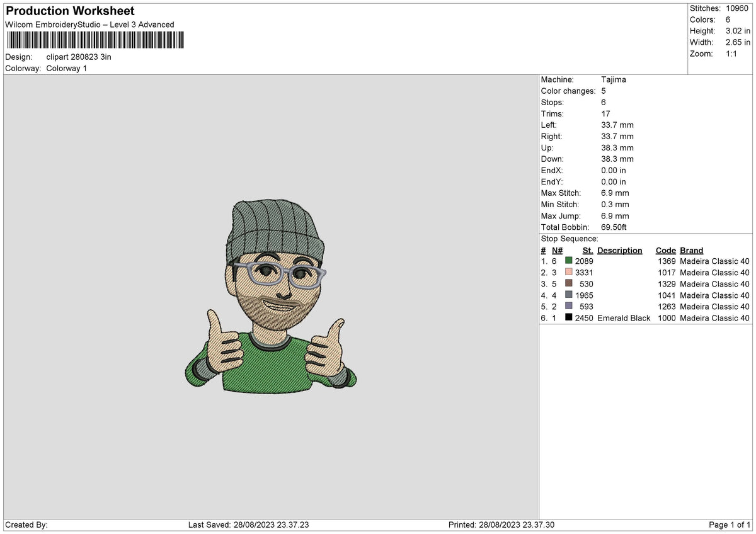Image resolution: width=756 pixels, height=534 pixels.
Task: Click the 'Stop Sequence:' heading
Action: click(x=570, y=239)
